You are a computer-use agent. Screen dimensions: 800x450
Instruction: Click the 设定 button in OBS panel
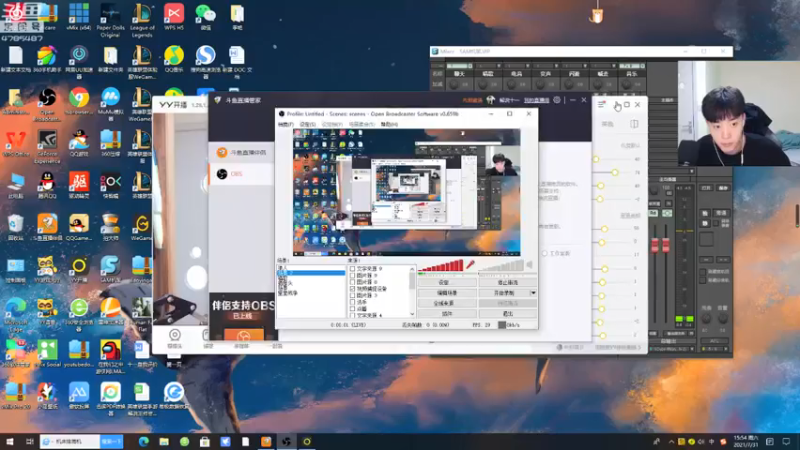[447, 282]
